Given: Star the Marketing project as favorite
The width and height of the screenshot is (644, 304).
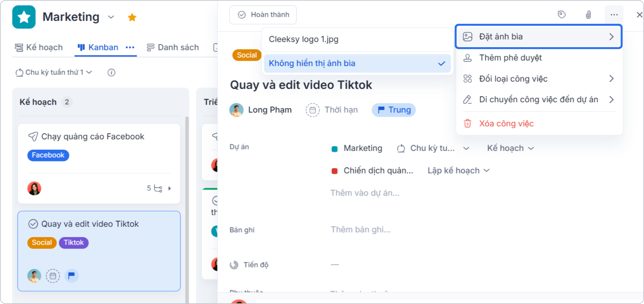Looking at the screenshot, I should click(132, 17).
